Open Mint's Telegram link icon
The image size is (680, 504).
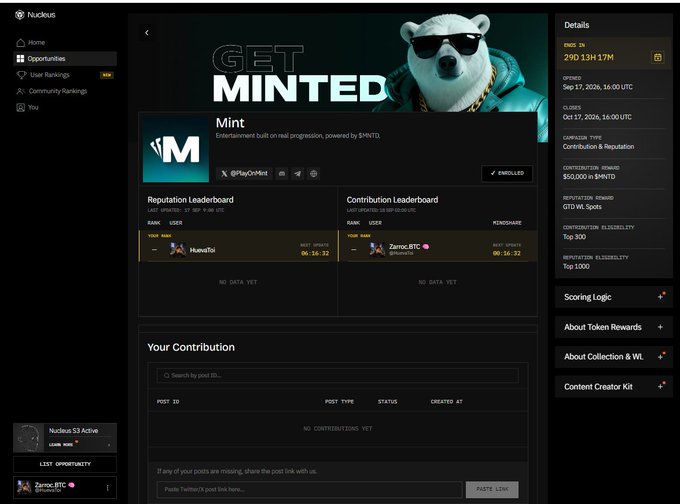click(x=298, y=173)
